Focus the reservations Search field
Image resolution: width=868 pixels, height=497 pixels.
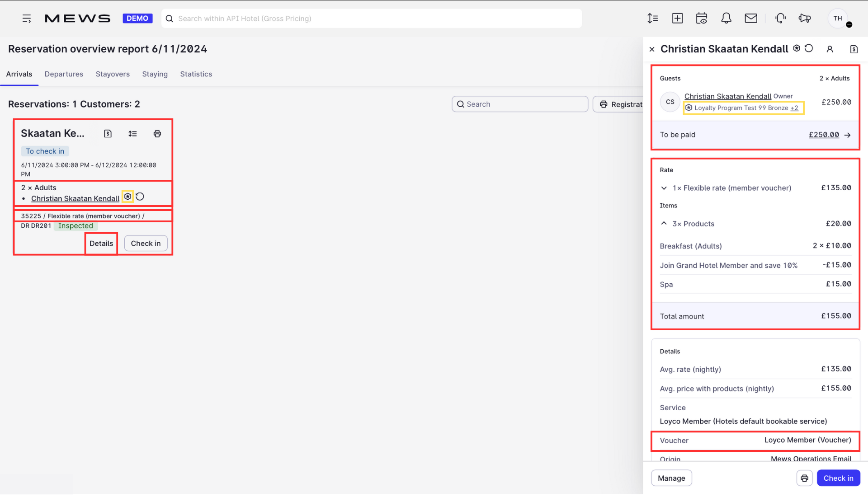coord(520,104)
